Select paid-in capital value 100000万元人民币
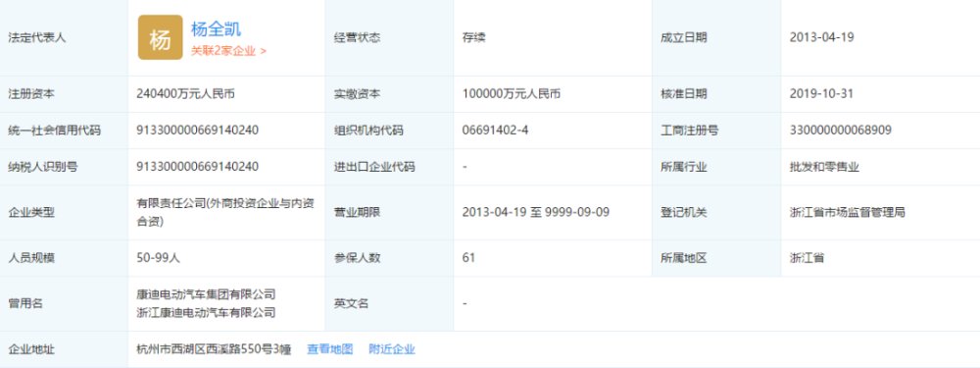The image size is (980, 368). [512, 94]
